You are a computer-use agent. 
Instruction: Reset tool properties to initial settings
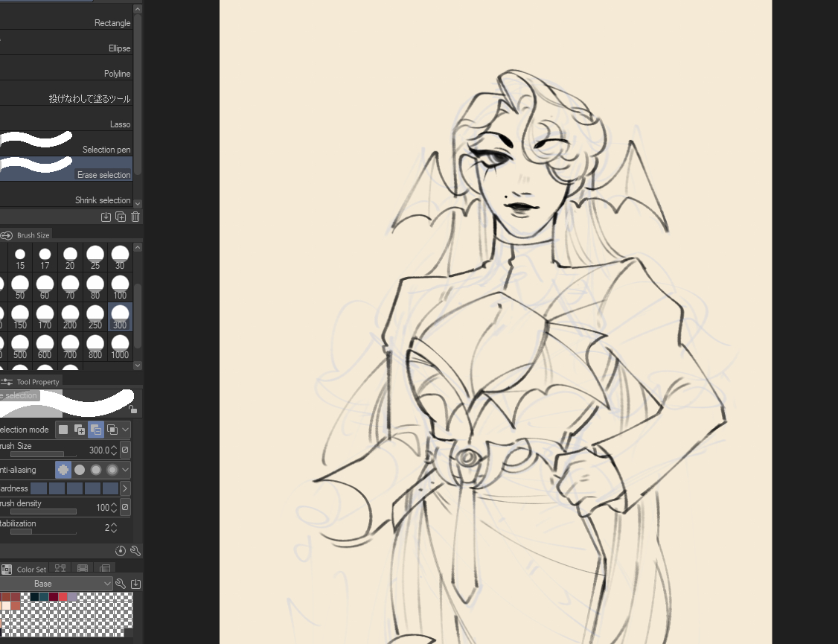(121, 551)
